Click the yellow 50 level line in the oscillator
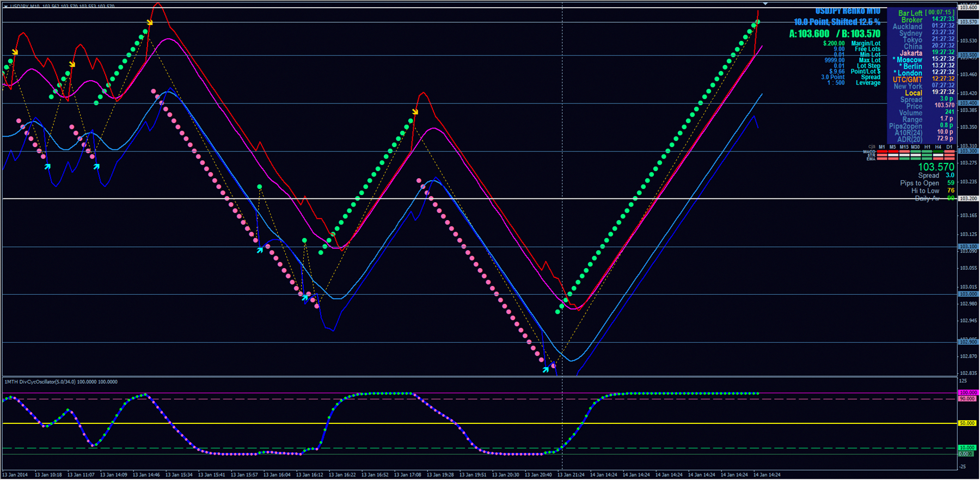The image size is (980, 480). pos(479,423)
